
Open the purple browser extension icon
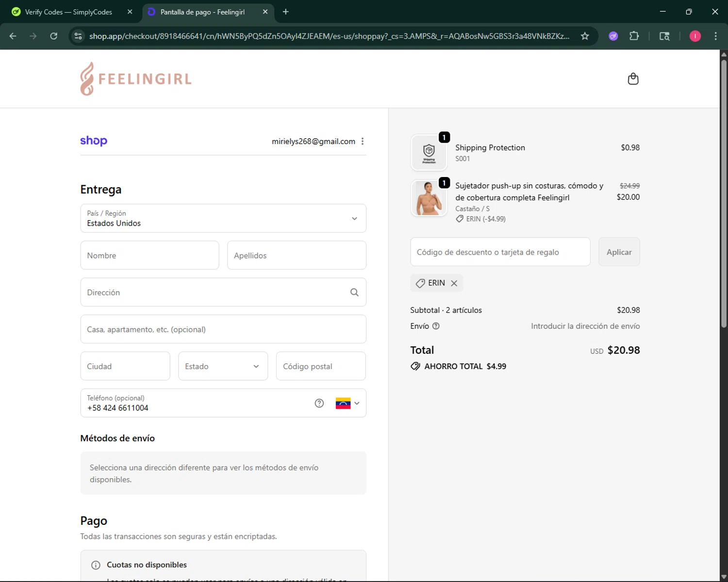tap(613, 36)
